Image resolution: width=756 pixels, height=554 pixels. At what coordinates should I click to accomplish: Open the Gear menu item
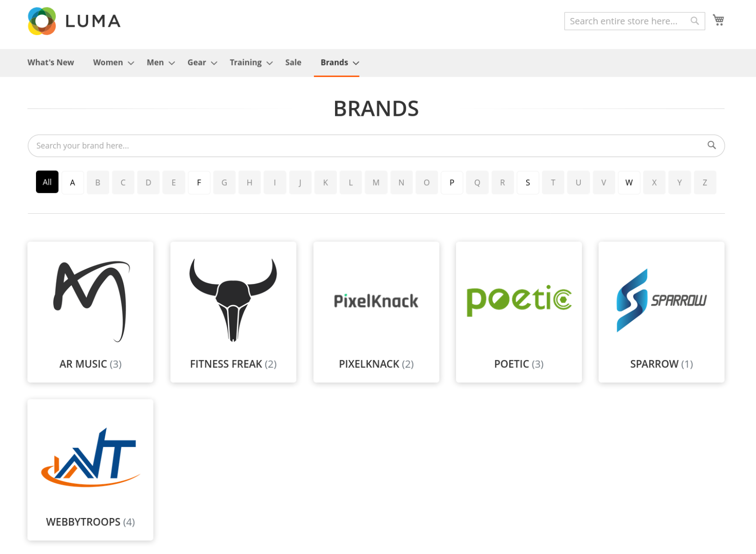197,62
